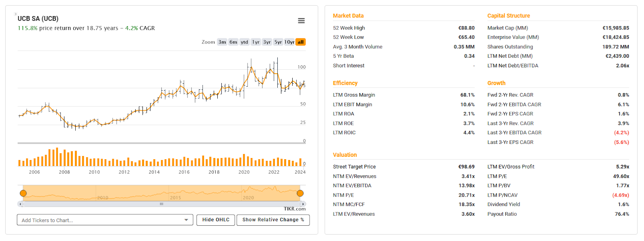The height and width of the screenshot is (241, 644).
Task: Open the TIKR.com link
Action: point(295,209)
